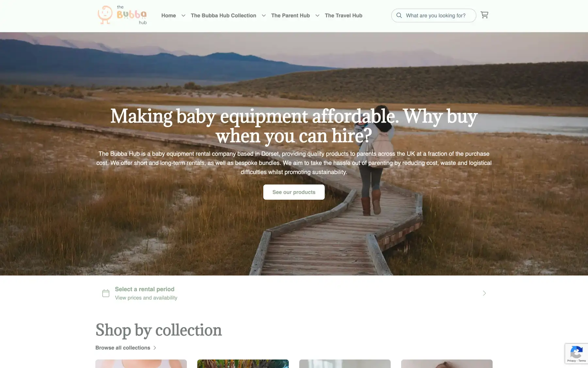Open The Bubba Hub Collection menu

(x=223, y=15)
